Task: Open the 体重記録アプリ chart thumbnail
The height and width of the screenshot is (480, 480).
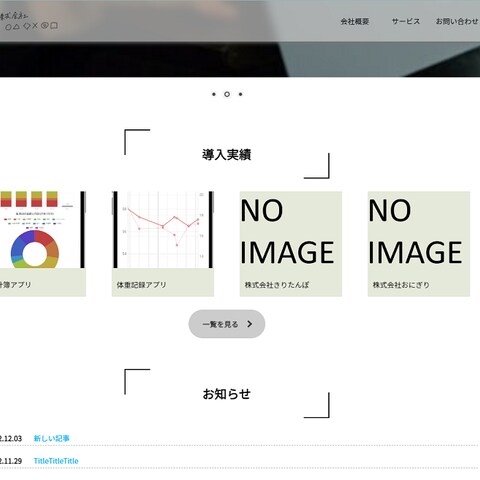Action: click(x=163, y=230)
